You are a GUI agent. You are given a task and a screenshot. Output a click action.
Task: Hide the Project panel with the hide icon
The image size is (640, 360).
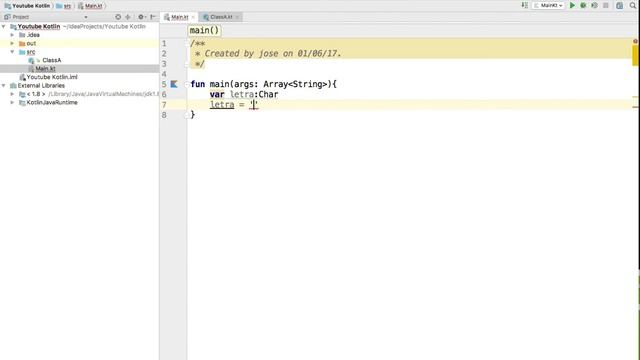[153, 17]
